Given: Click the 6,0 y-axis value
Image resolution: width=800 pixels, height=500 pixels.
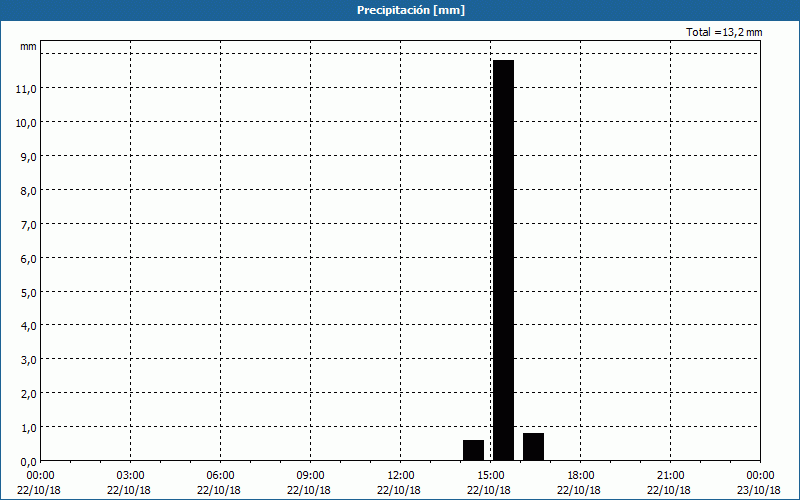Looking at the screenshot, I should coord(29,259).
